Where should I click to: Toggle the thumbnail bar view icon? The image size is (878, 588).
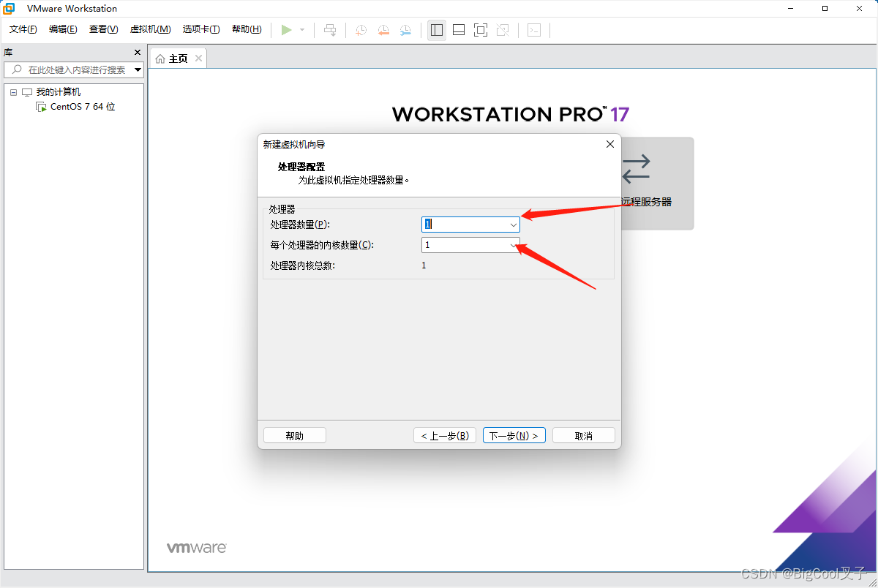459,30
